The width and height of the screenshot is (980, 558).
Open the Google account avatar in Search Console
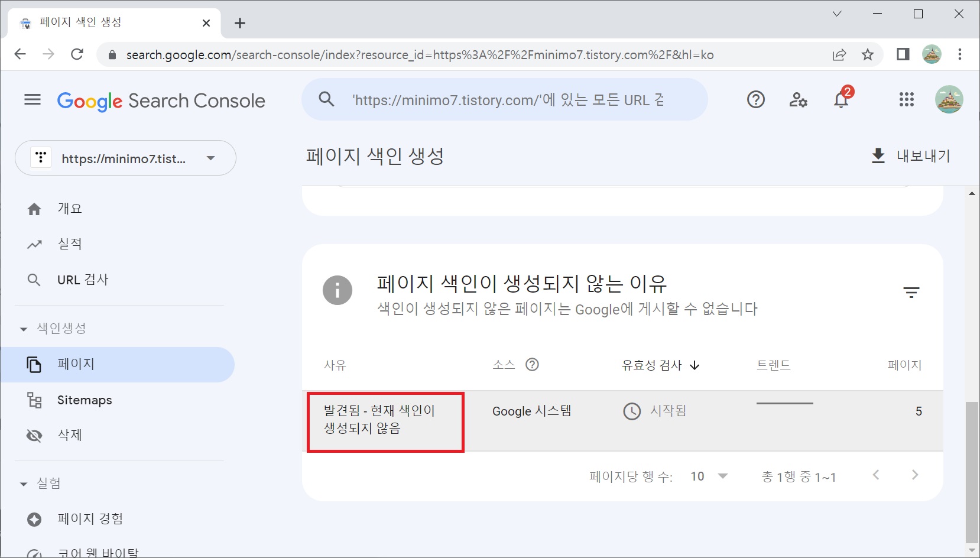tap(949, 100)
